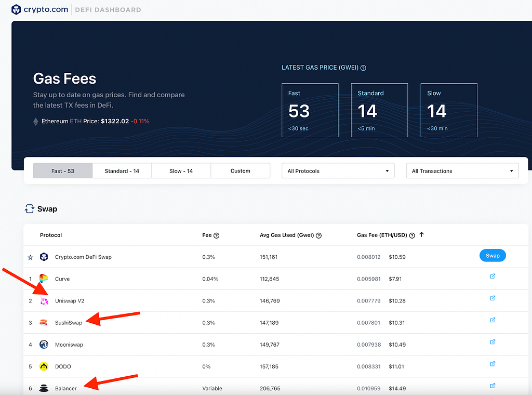Screen dimensions: 532x395
Task: Click the Avg Gas Used (Gwei) header
Action: tap(287, 235)
